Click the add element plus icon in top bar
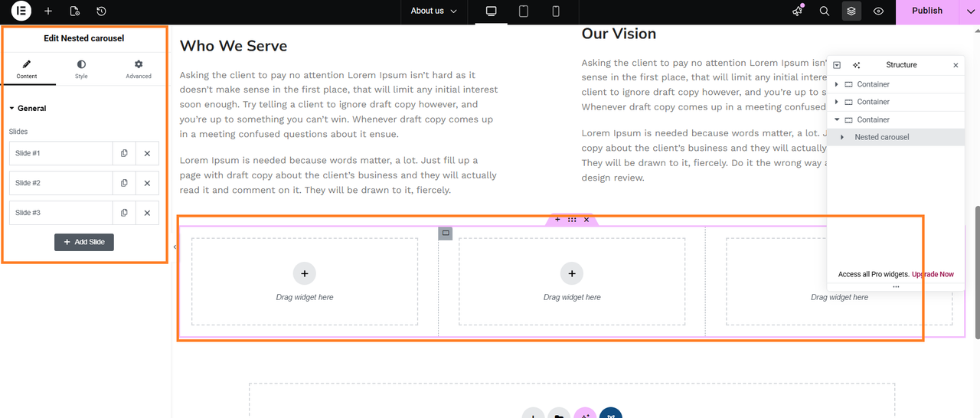 (x=48, y=11)
